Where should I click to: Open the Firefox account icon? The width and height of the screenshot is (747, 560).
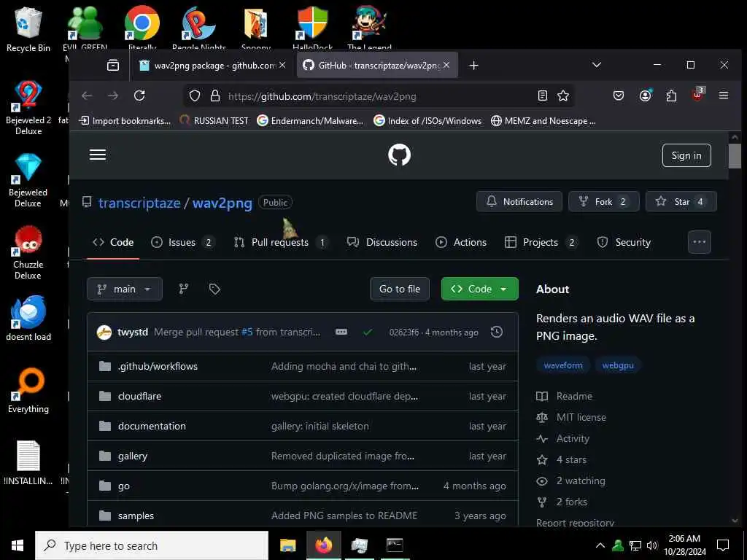click(645, 96)
